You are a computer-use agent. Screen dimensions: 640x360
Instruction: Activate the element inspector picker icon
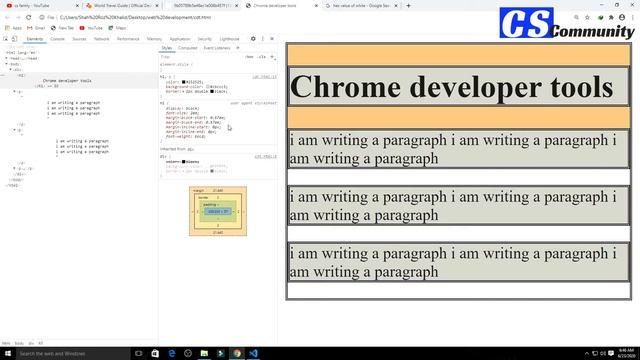click(6, 39)
